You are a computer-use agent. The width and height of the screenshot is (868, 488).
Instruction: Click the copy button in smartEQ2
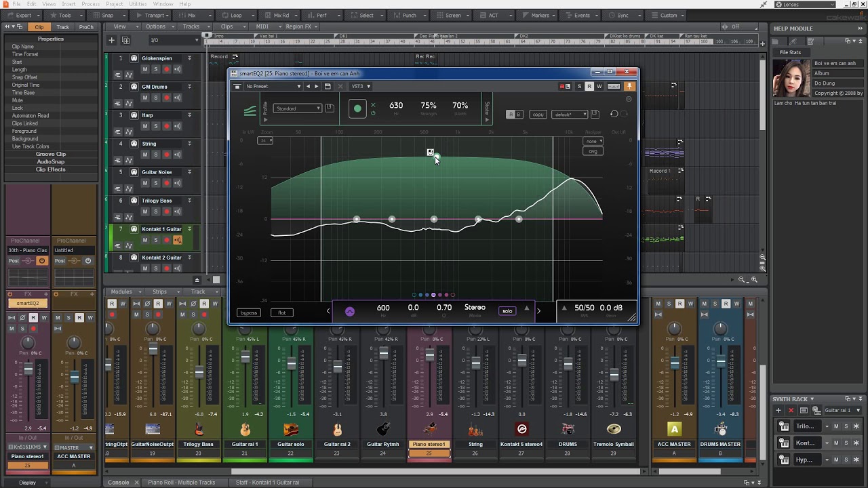click(538, 115)
